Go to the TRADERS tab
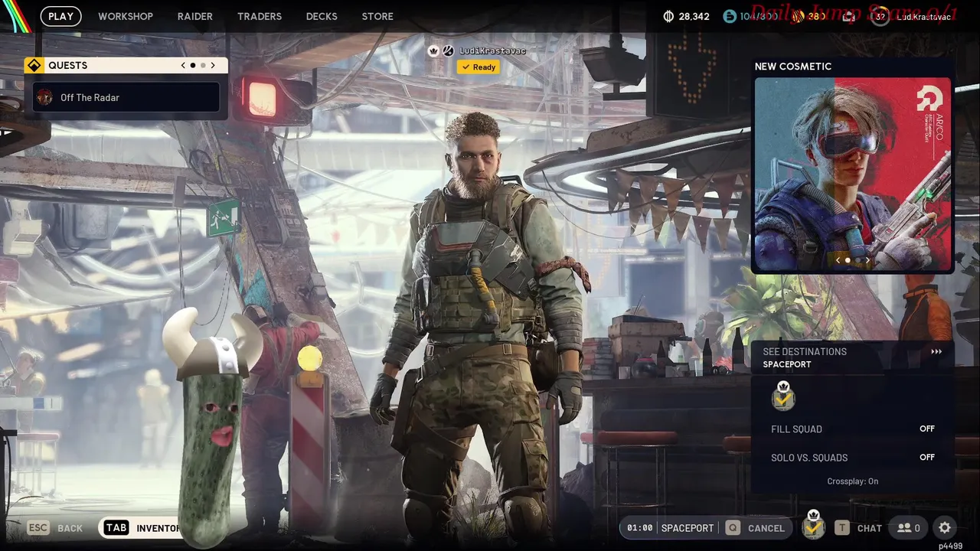Viewport: 980px width, 551px height. click(260, 16)
